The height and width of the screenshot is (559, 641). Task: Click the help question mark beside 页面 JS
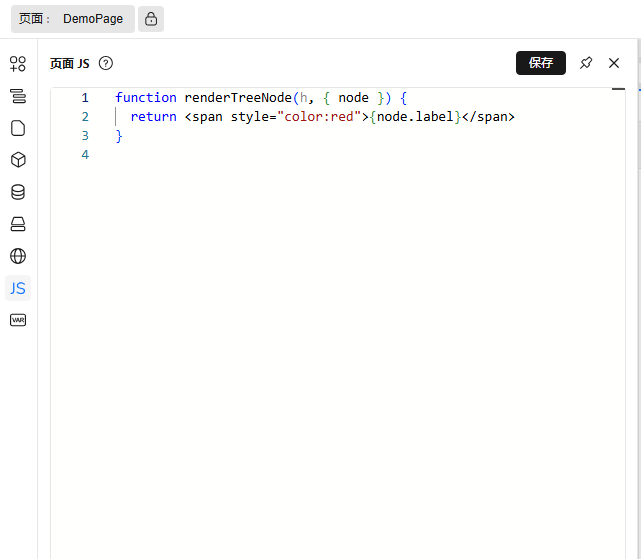pos(106,63)
